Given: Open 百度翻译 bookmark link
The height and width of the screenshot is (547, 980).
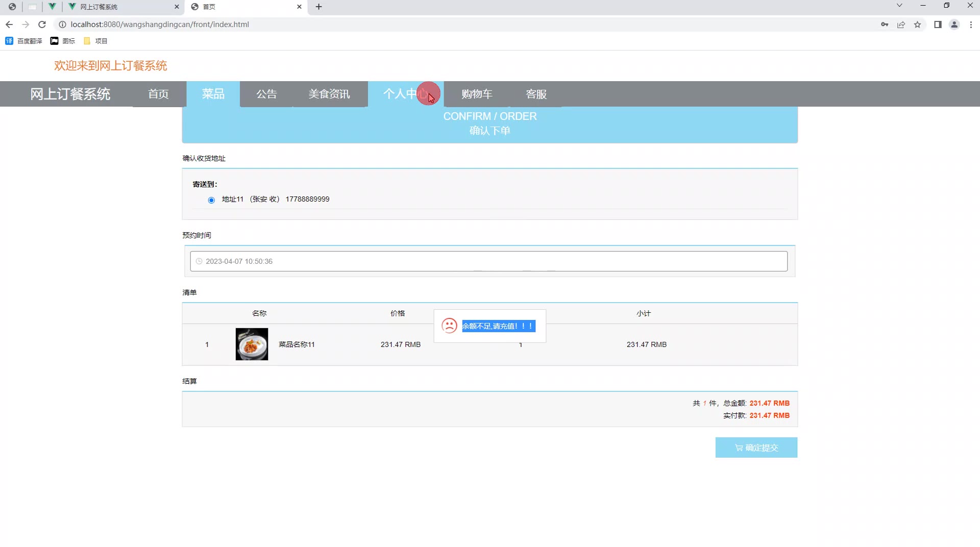Looking at the screenshot, I should (x=24, y=41).
